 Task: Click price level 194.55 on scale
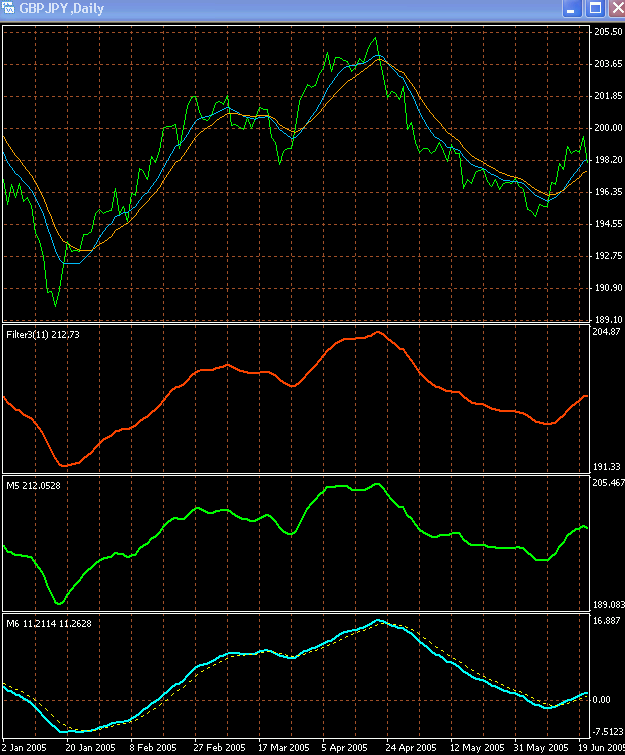point(608,223)
